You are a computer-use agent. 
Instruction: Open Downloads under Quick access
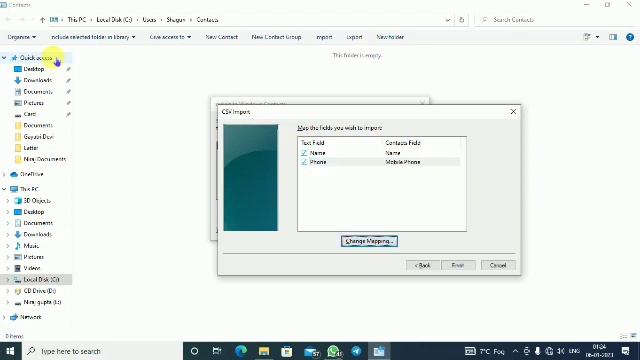tap(38, 80)
